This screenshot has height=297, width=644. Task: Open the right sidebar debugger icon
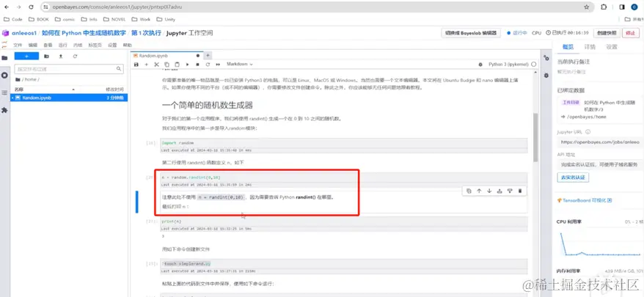point(546,76)
